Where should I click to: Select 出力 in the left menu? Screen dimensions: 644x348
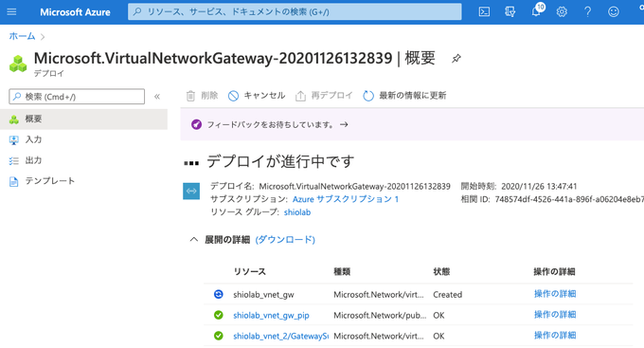click(x=83, y=160)
